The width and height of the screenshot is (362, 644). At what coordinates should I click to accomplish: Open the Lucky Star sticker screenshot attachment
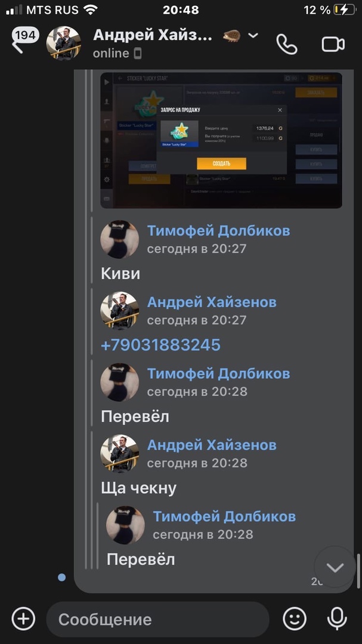pos(221,140)
